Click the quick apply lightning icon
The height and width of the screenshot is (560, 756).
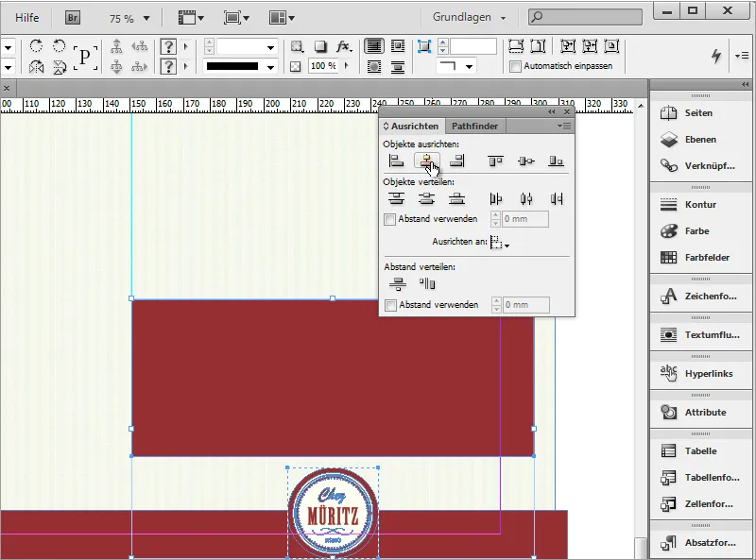click(716, 56)
